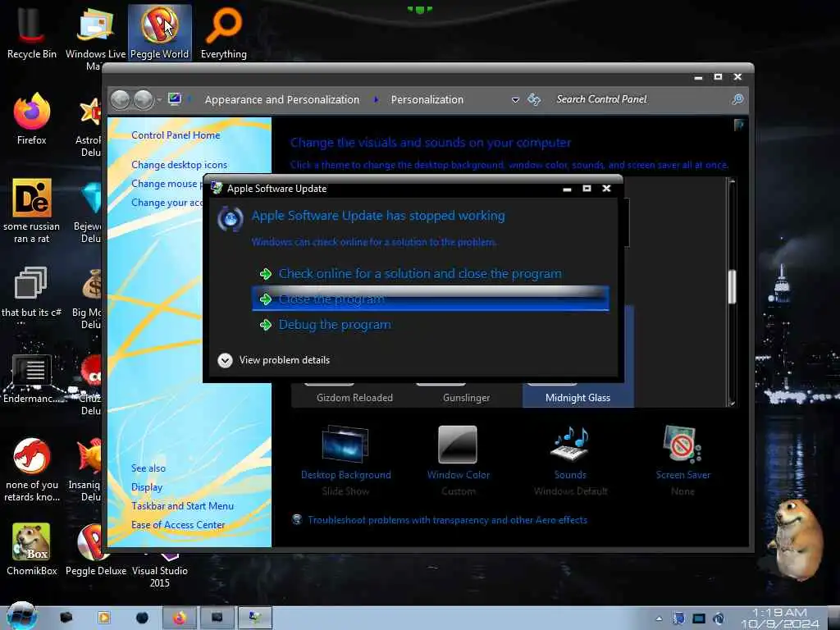Open Control Panel Home link
Image resolution: width=840 pixels, height=630 pixels.
click(x=176, y=135)
